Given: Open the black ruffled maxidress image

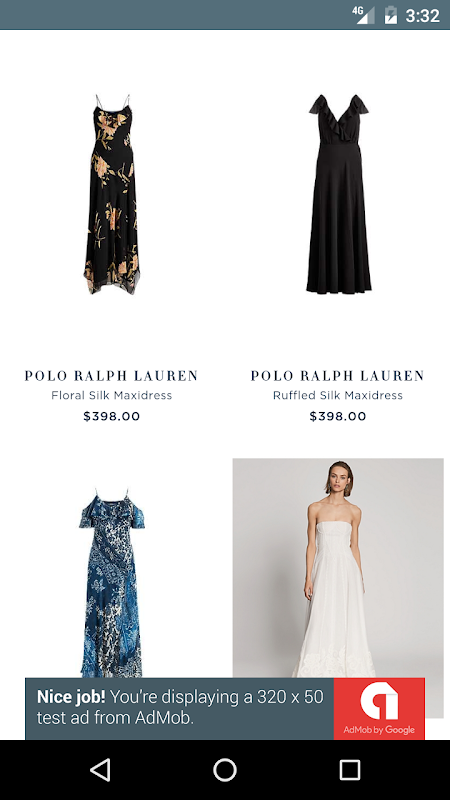Looking at the screenshot, I should coord(338,194).
